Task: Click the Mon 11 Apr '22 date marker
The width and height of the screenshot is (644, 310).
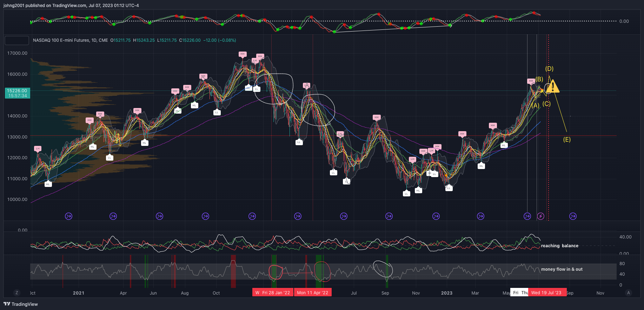Action: click(313, 292)
